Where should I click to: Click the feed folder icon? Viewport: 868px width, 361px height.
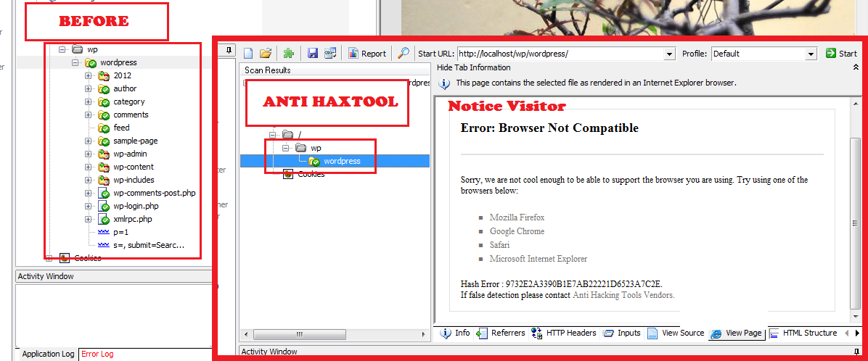pos(104,128)
